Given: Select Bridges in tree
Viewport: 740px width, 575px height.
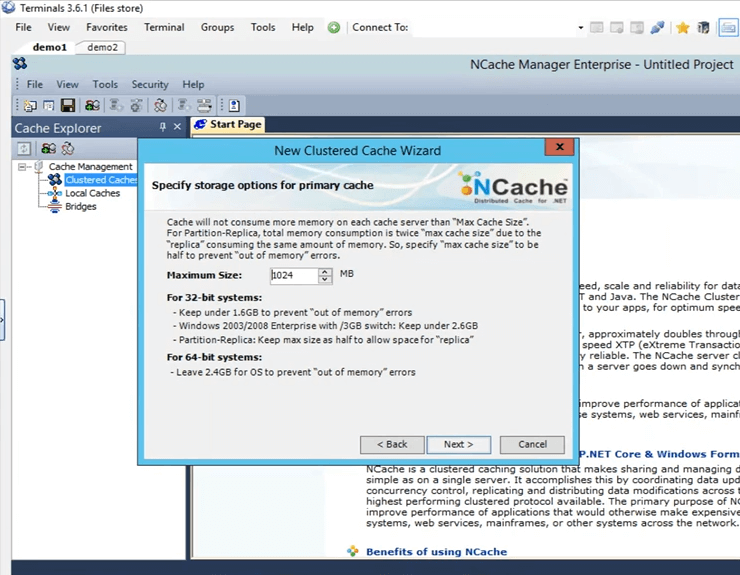Looking at the screenshot, I should click(x=81, y=206).
